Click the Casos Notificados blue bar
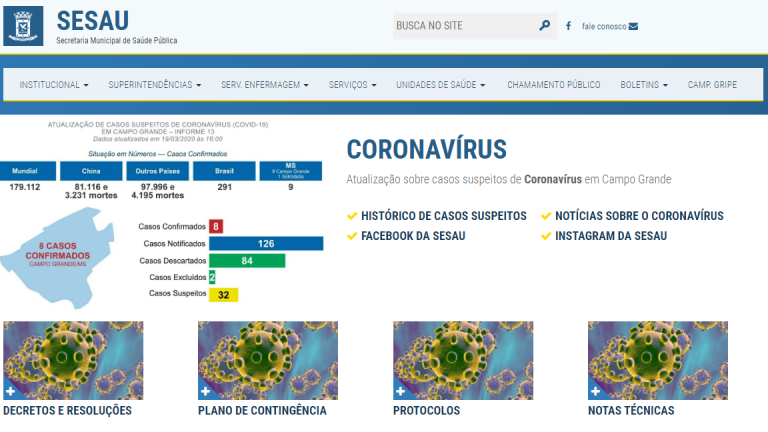This screenshot has width=768, height=432. (266, 243)
